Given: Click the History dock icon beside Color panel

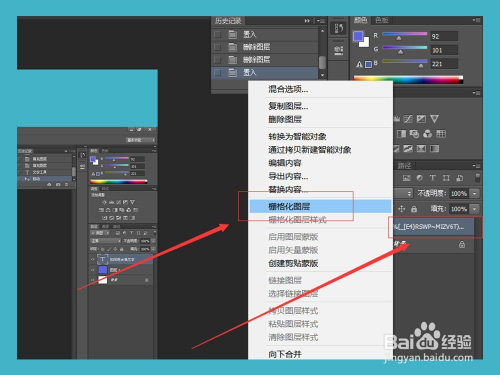Looking at the screenshot, I should click(339, 28).
